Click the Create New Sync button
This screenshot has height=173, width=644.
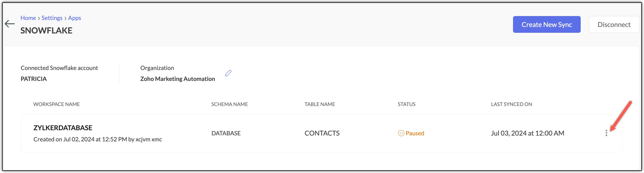(x=547, y=24)
